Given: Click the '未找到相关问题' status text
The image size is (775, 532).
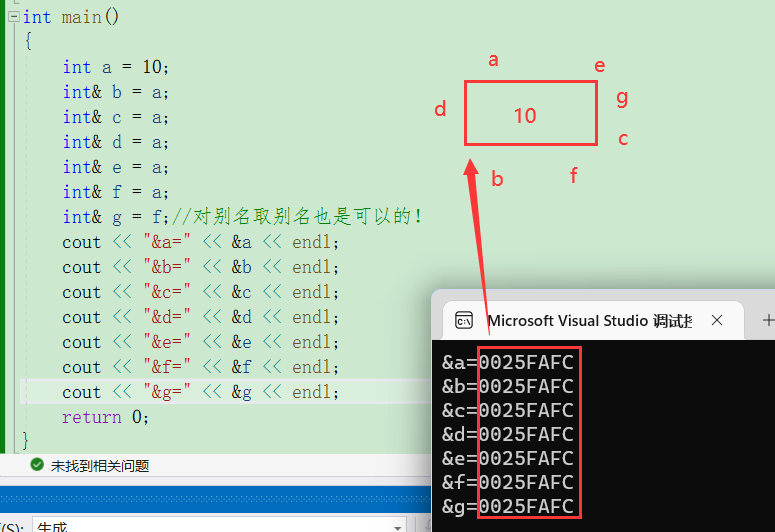Looking at the screenshot, I should (100, 466).
